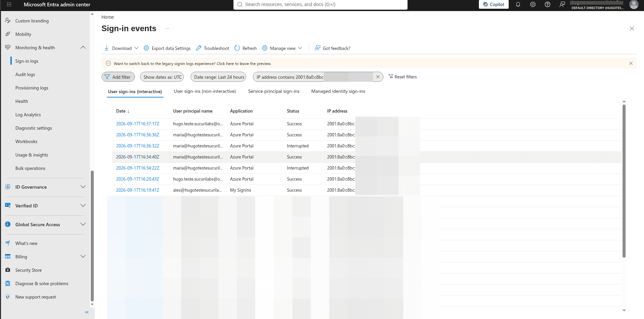Viewport: 644px width, 319px height.
Task: Select User sign-ins (interactive) tab
Action: coord(135,91)
